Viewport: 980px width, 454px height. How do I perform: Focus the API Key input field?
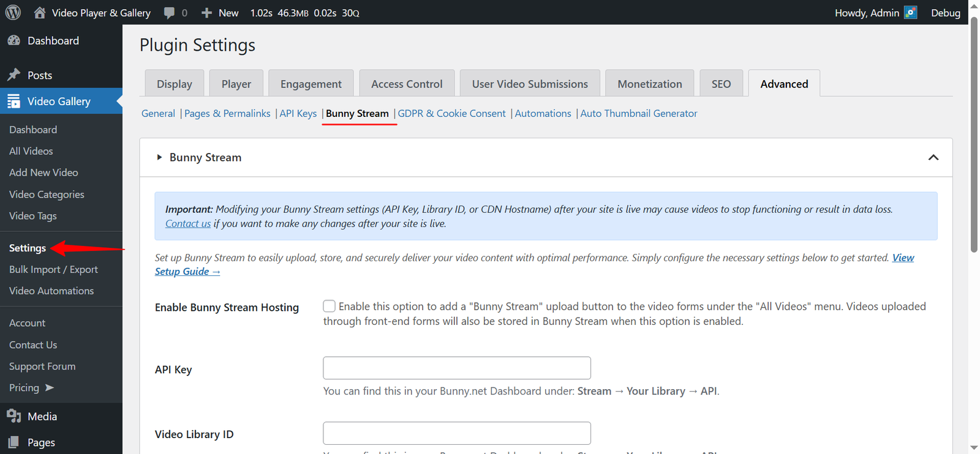[457, 368]
